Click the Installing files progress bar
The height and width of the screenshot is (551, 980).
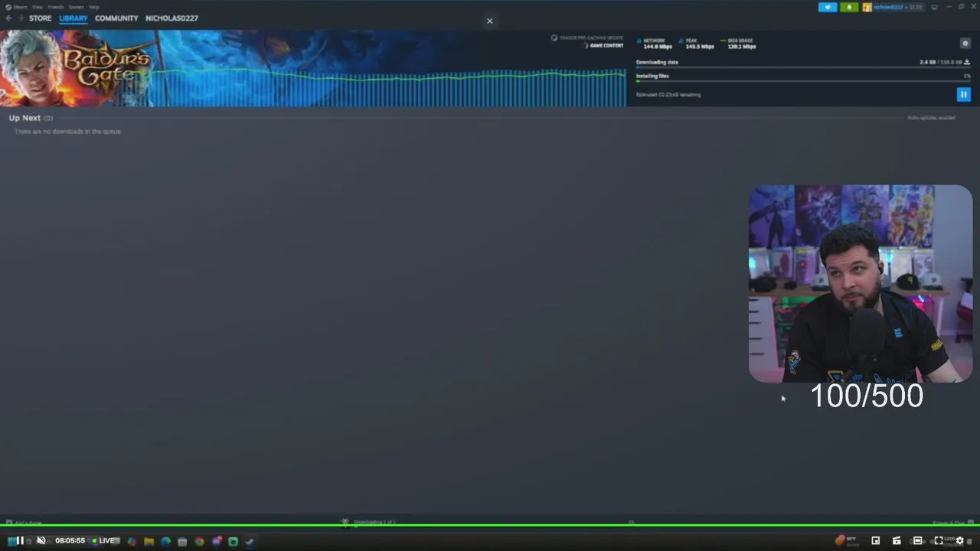803,81
